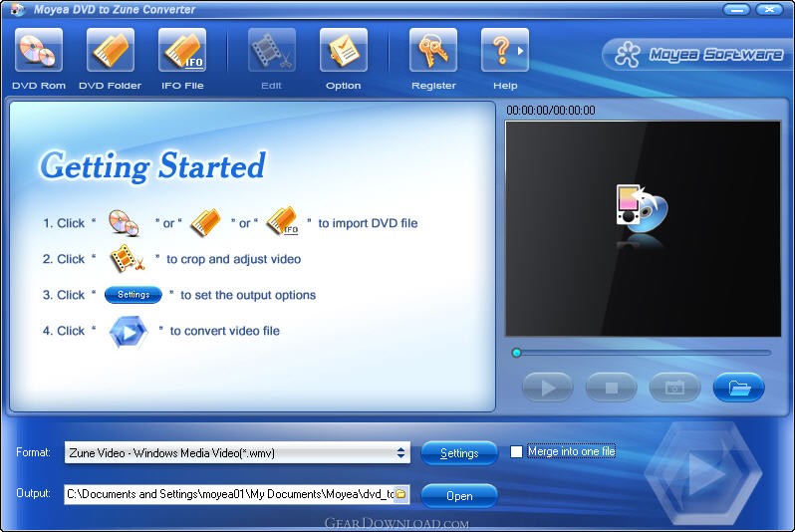Open IFO File import icon
This screenshot has width=795, height=532.
[x=182, y=50]
